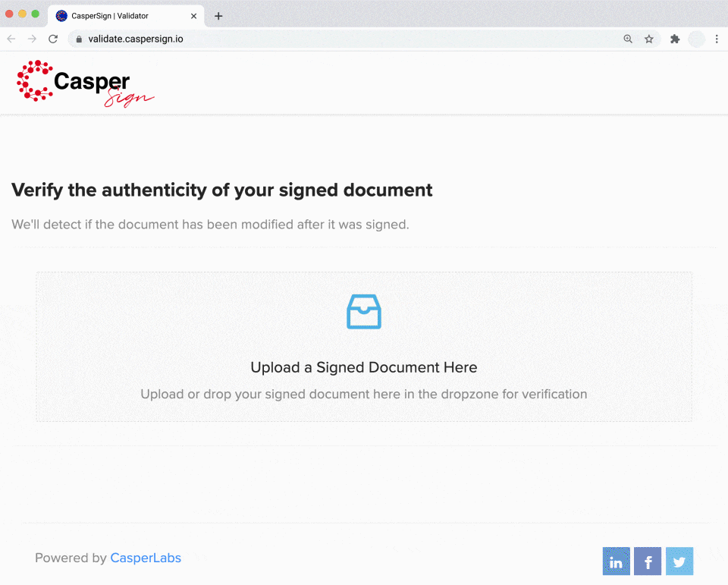Open the browser profile avatar
728x585 pixels.
click(696, 39)
